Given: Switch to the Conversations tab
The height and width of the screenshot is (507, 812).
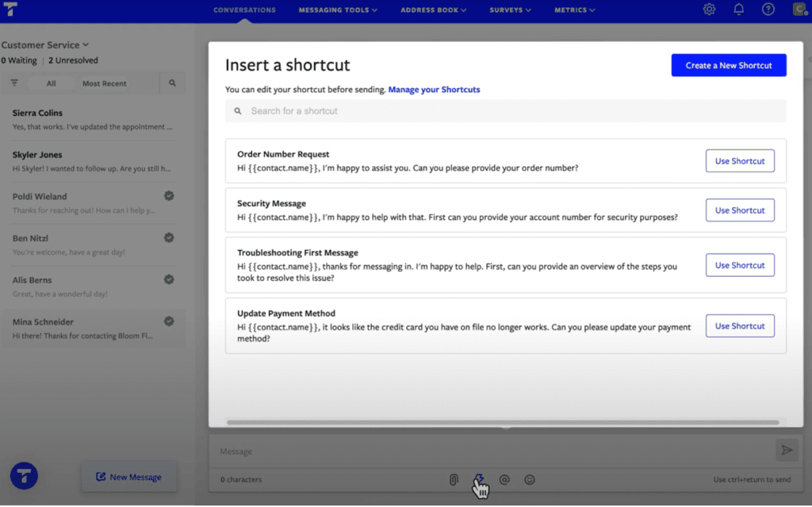Looking at the screenshot, I should [244, 10].
